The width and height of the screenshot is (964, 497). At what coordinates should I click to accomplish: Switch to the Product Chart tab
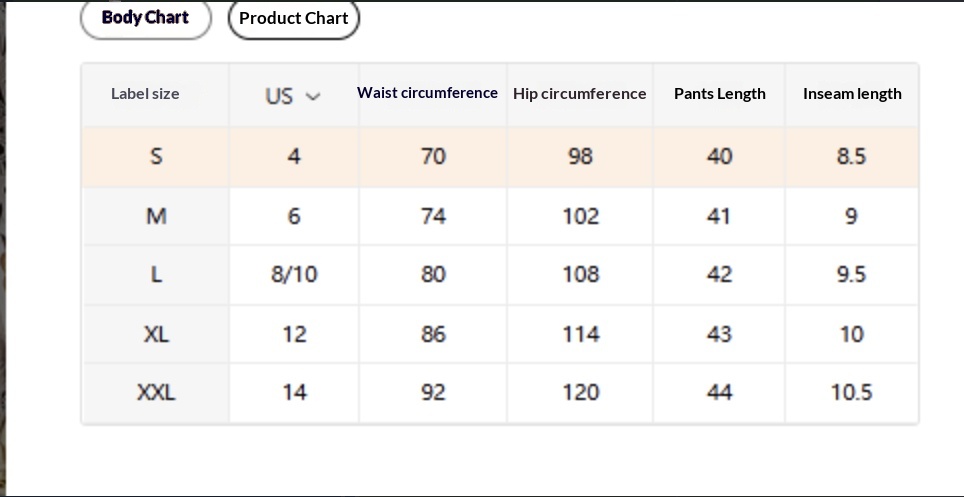293,18
